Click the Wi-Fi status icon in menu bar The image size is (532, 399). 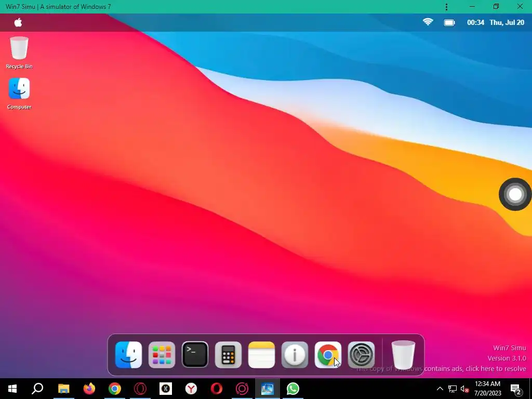428,22
